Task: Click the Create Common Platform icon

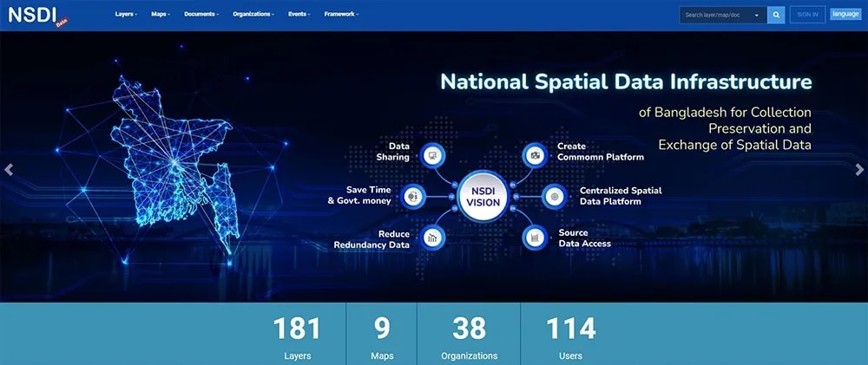Action: pos(535,155)
